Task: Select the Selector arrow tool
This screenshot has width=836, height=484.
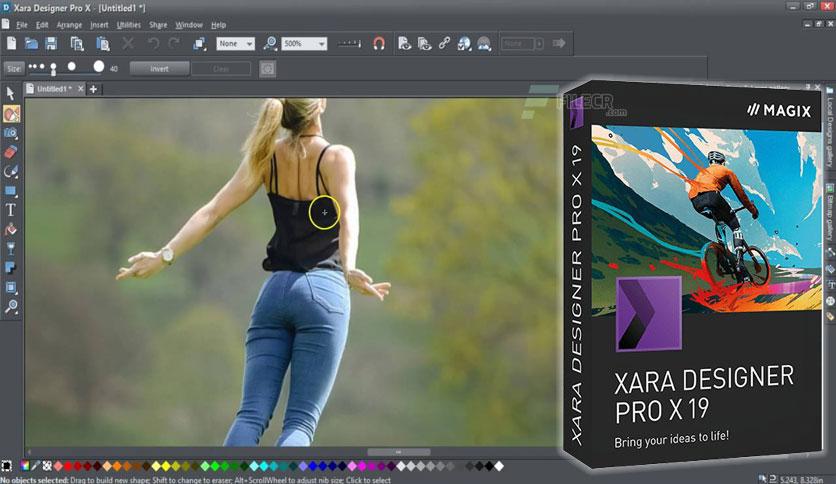Action: (10, 93)
